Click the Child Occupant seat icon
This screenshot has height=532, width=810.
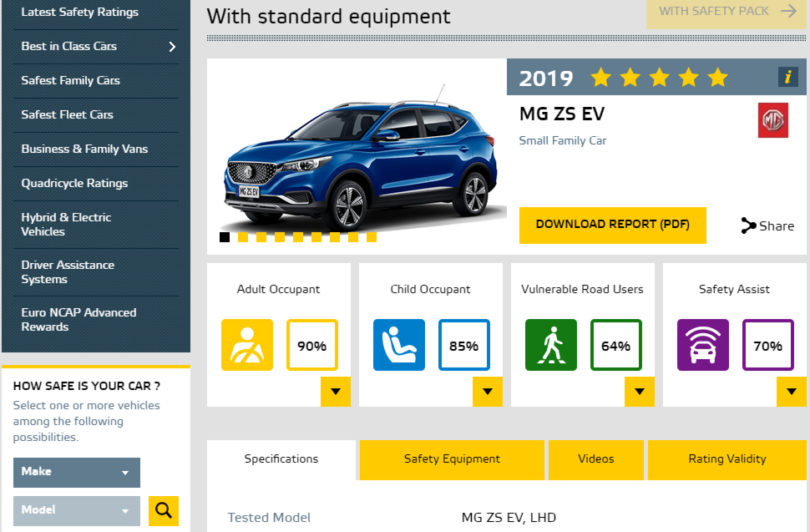pyautogui.click(x=399, y=345)
